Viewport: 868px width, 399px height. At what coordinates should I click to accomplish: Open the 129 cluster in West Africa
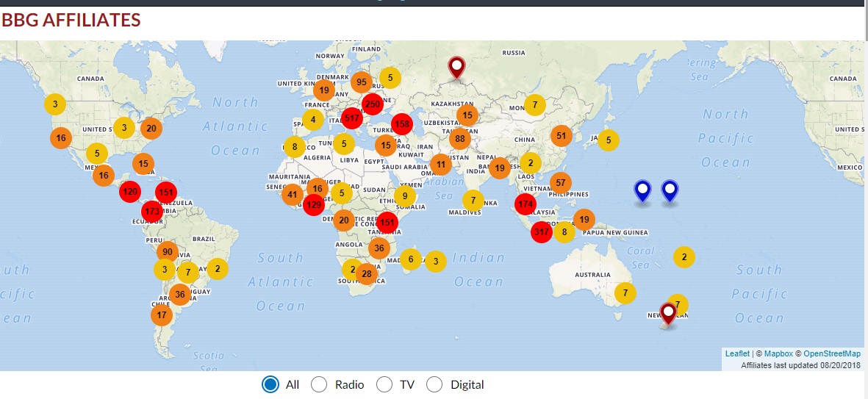pos(314,205)
